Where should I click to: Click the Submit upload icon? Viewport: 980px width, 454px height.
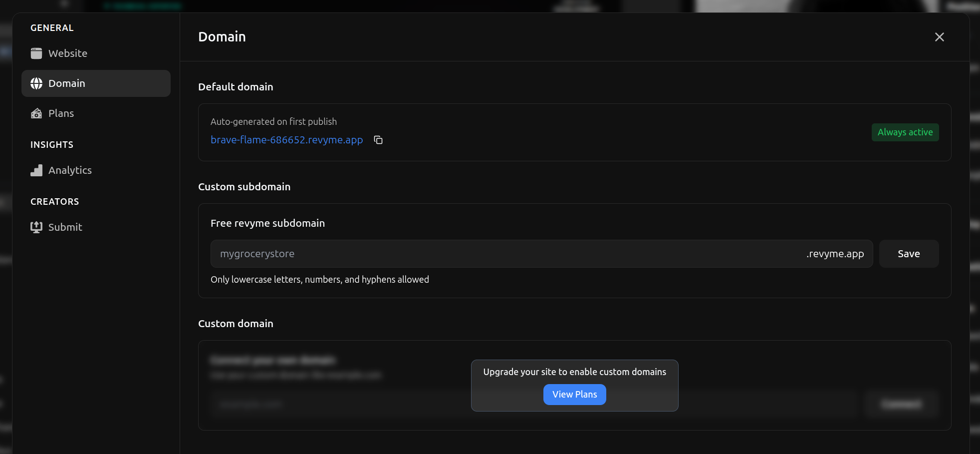tap(36, 227)
